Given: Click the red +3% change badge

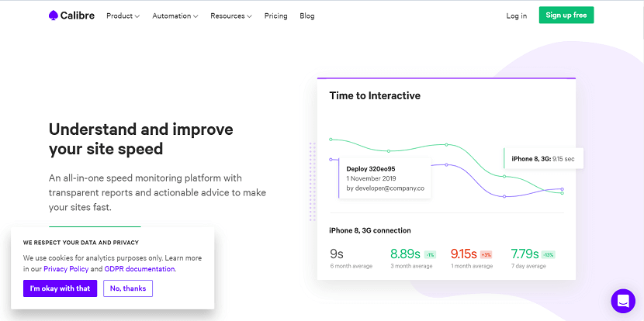Looking at the screenshot, I should click(x=486, y=254).
